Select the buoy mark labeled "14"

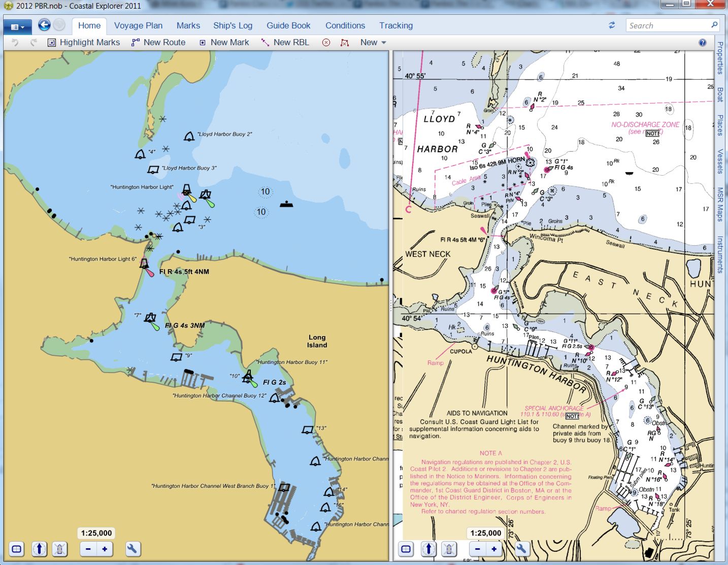[329, 492]
